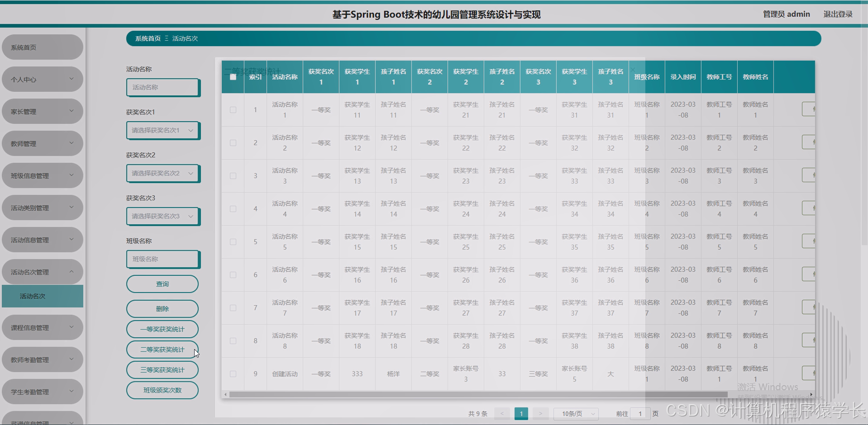Click the 二等奖 cell in row 9

tap(429, 374)
